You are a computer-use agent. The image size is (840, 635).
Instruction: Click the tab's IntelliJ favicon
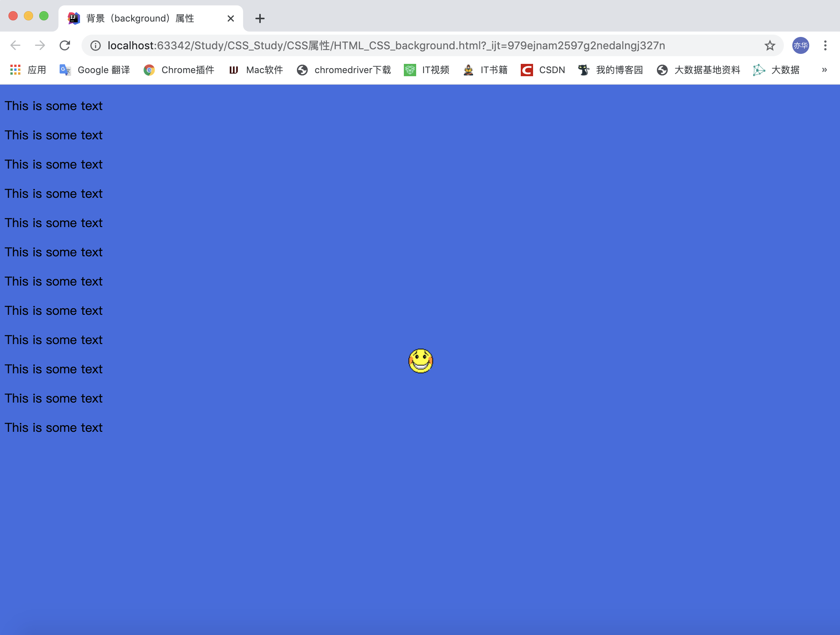[74, 18]
